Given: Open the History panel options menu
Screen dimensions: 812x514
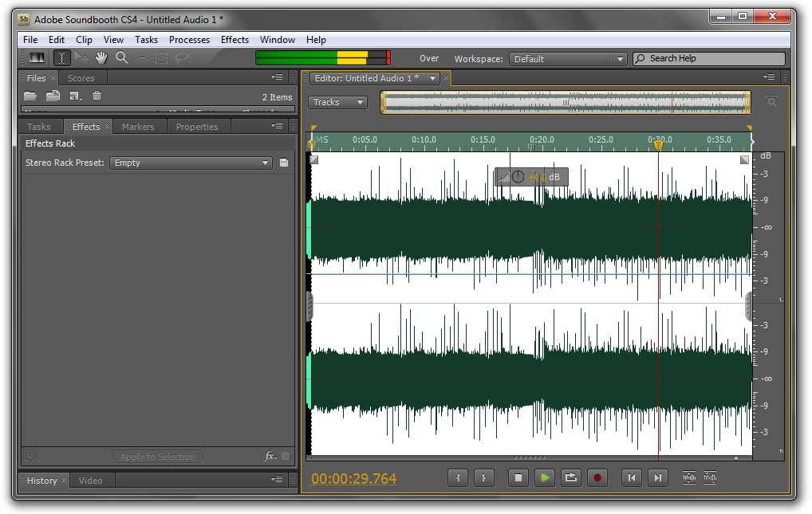Looking at the screenshot, I should point(277,479).
